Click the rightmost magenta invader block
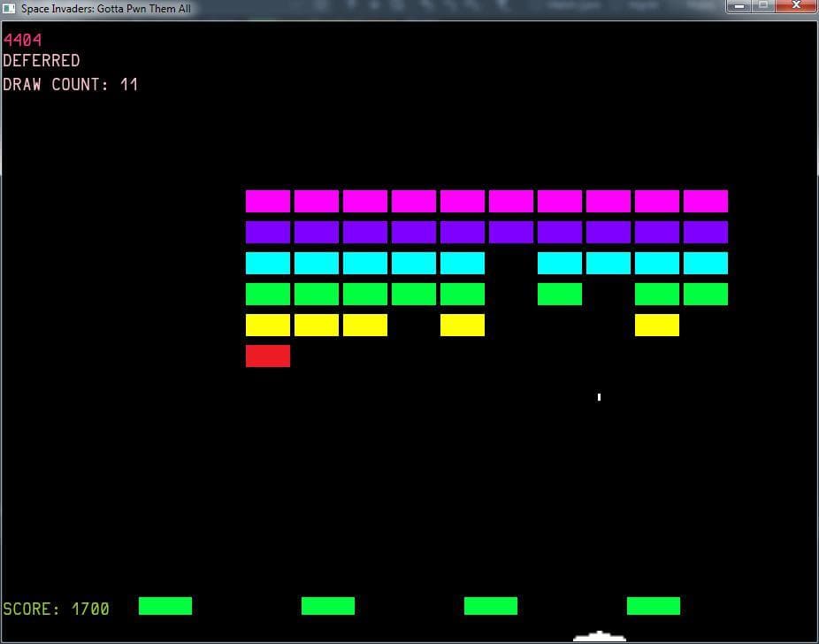 706,201
